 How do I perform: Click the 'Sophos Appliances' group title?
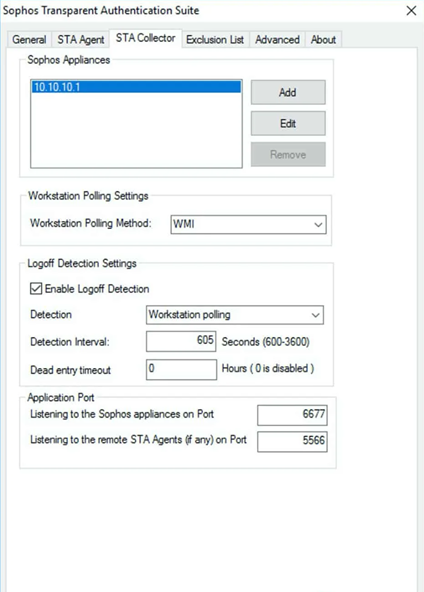[69, 60]
